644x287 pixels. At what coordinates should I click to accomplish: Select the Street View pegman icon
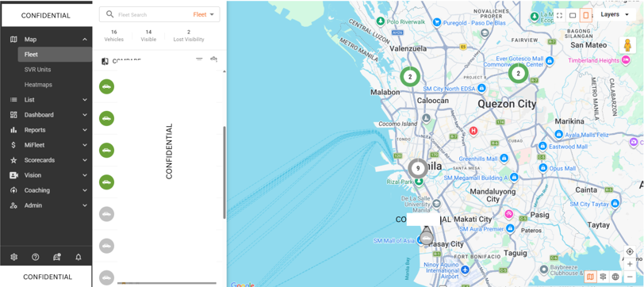coord(627,45)
